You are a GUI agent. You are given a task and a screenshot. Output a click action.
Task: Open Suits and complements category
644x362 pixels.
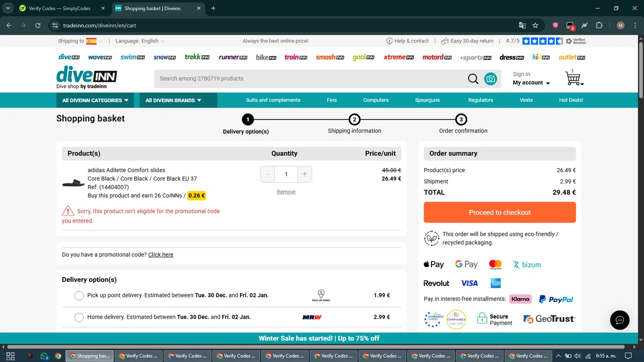[273, 100]
